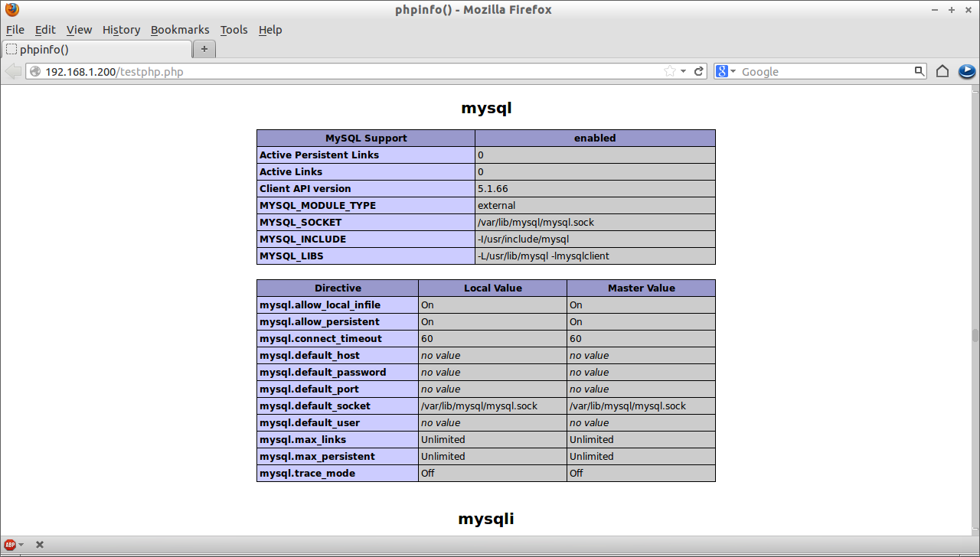Viewport: 980px width, 557px height.
Task: Click the mysql section heading
Action: coord(486,108)
